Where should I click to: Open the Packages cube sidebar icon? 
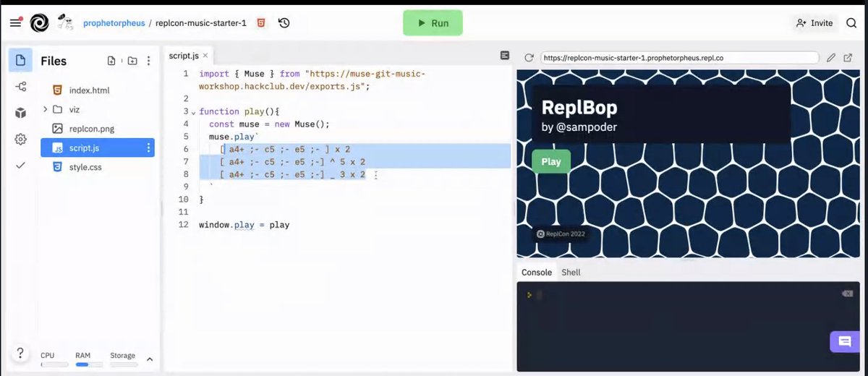[20, 113]
